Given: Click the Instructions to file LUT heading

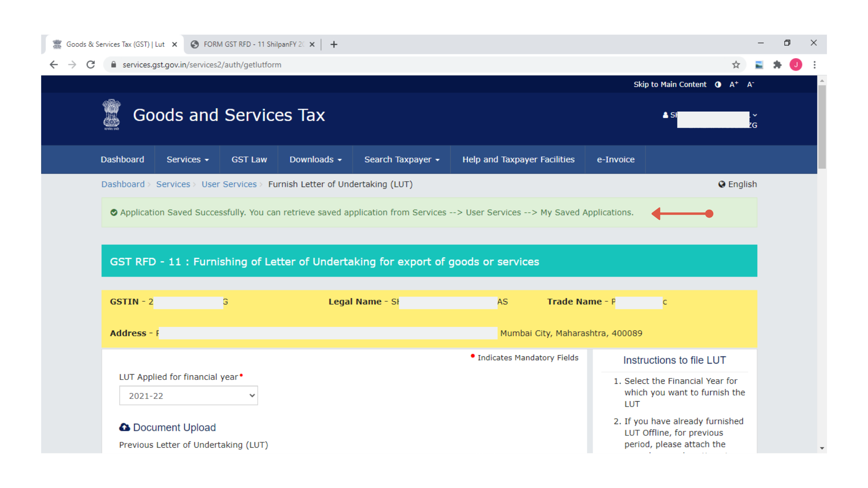Looking at the screenshot, I should point(675,360).
